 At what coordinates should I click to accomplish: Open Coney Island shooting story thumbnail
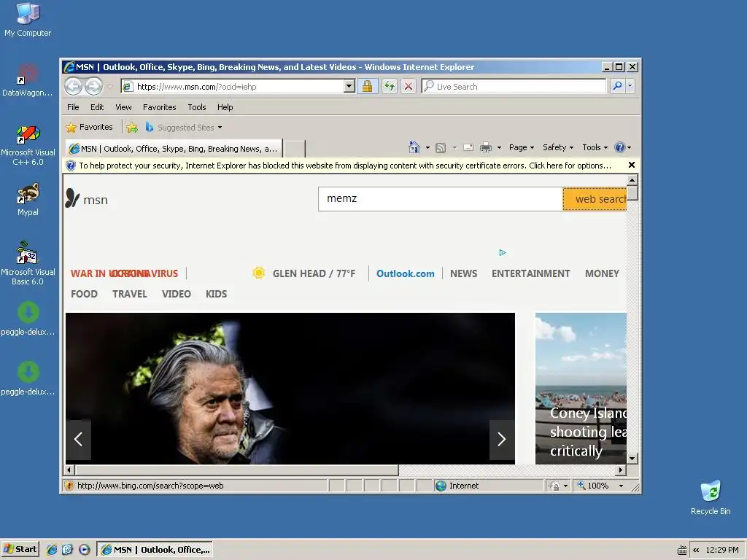tap(581, 388)
